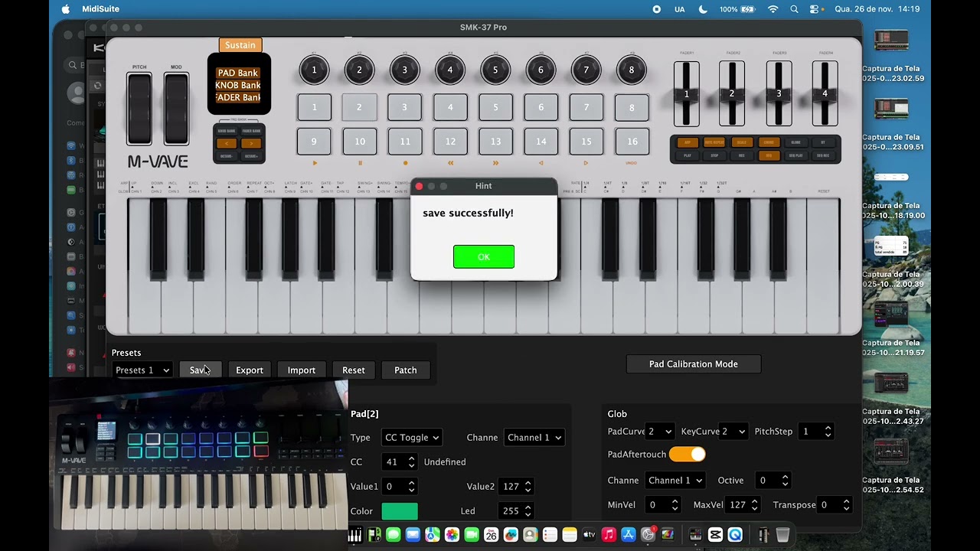The width and height of the screenshot is (980, 551).
Task: Click the pad bank left arrow button
Action: click(227, 143)
